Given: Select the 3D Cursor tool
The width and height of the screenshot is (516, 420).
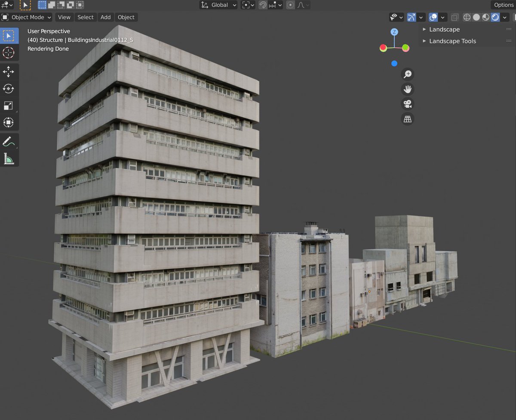Looking at the screenshot, I should click(9, 53).
